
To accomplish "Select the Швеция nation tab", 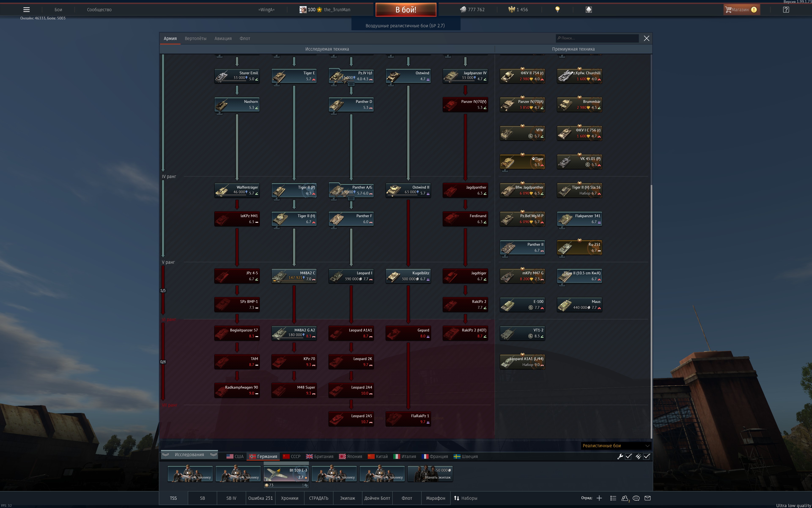I will pos(465,456).
